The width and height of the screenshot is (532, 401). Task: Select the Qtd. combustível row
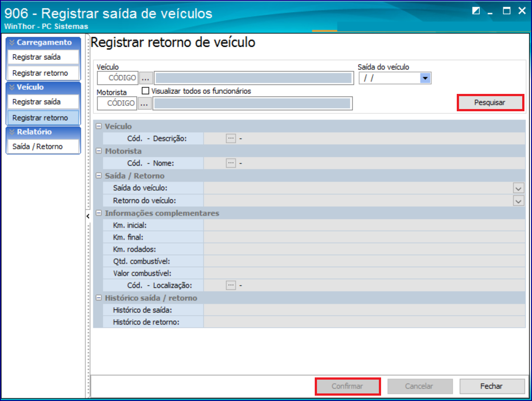pyautogui.click(x=314, y=261)
